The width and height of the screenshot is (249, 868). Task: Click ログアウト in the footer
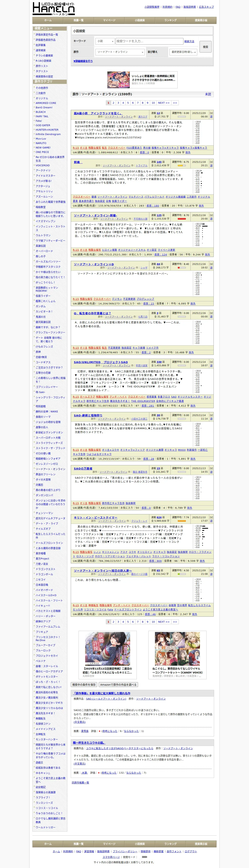pyautogui.click(x=191, y=851)
